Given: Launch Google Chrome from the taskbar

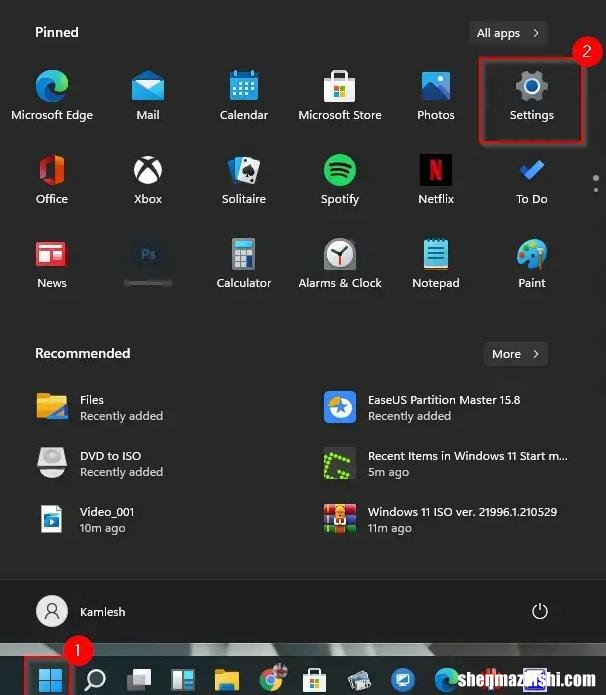Looking at the screenshot, I should tap(271, 678).
